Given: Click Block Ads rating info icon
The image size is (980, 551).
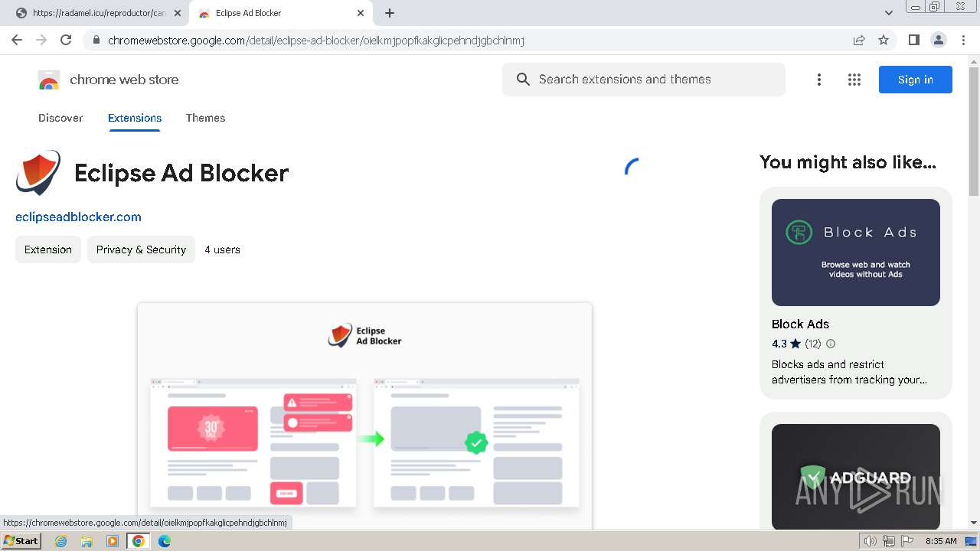Looking at the screenshot, I should pyautogui.click(x=831, y=344).
